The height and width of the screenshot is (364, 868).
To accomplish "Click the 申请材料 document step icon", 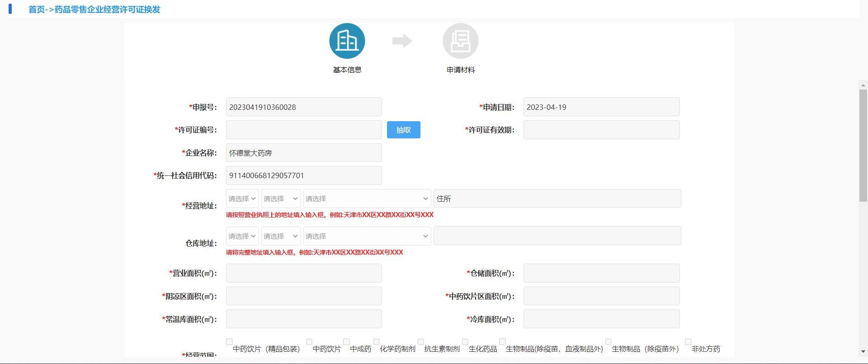I will (x=460, y=41).
